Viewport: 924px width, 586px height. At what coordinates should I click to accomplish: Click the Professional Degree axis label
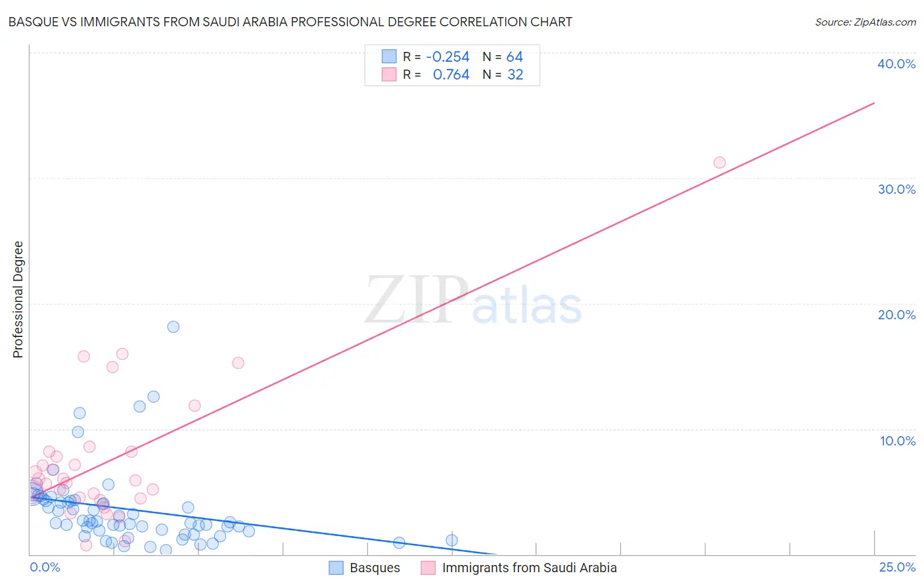pos(18,300)
